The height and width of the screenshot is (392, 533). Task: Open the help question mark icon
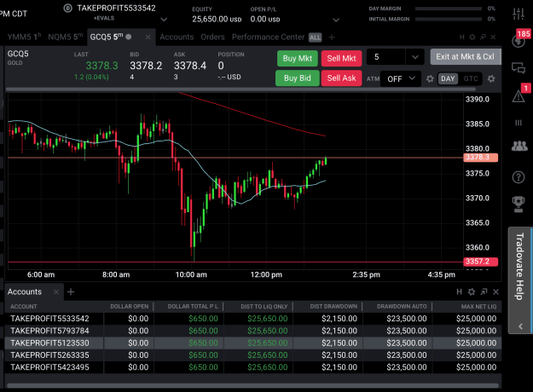[518, 177]
